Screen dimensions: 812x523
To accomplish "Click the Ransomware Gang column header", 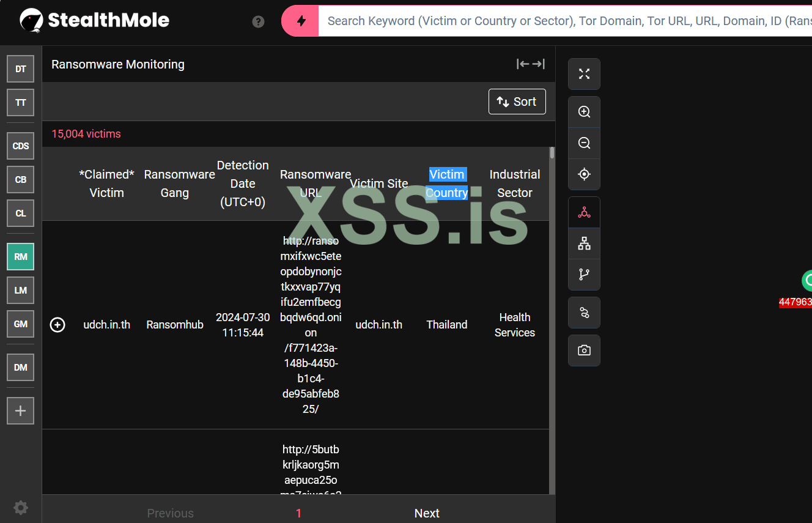I will pyautogui.click(x=179, y=184).
